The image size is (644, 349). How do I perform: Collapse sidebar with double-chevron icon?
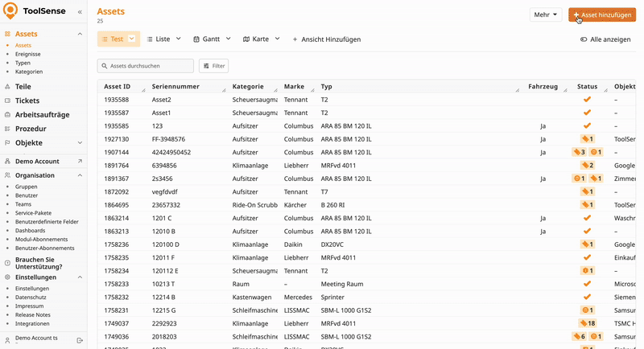80,12
